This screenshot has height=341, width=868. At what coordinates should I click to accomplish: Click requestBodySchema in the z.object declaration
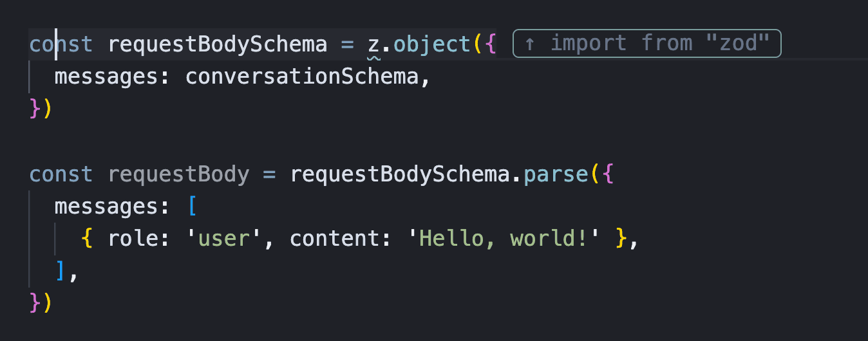pos(218,44)
